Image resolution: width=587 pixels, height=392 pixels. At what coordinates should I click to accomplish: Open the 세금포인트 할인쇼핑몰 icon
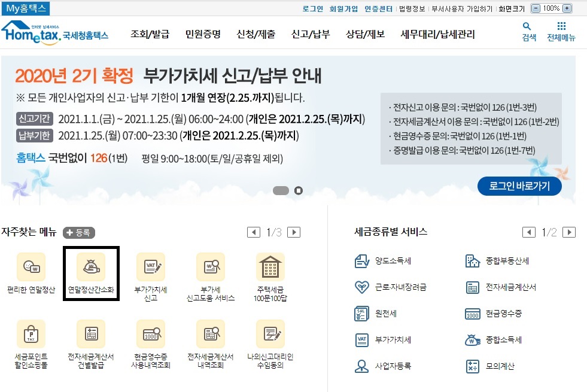31,333
